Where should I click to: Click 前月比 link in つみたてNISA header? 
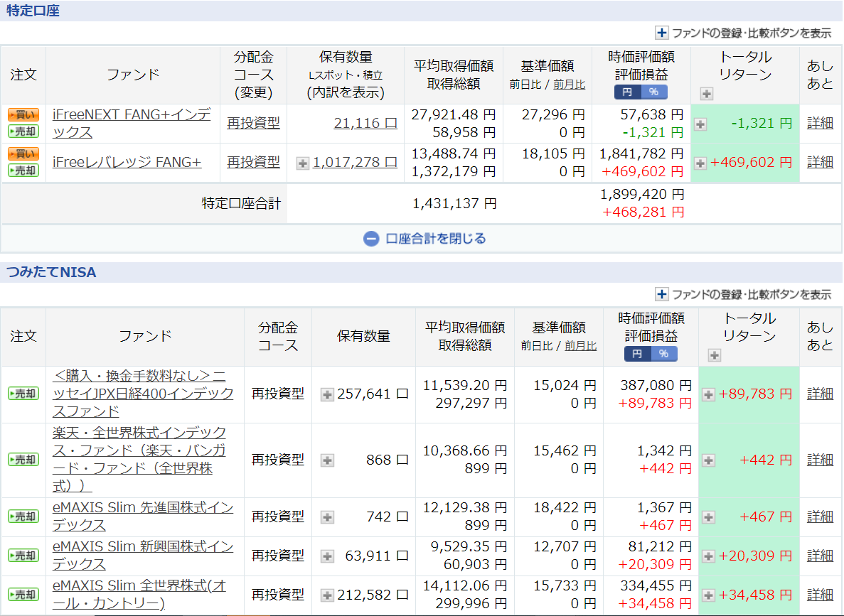click(580, 346)
